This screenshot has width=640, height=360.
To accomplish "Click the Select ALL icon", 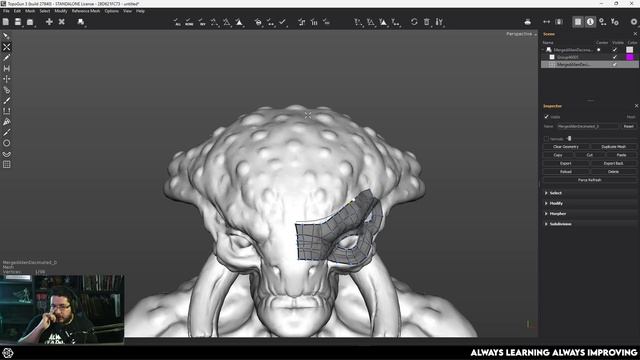I will pyautogui.click(x=177, y=22).
